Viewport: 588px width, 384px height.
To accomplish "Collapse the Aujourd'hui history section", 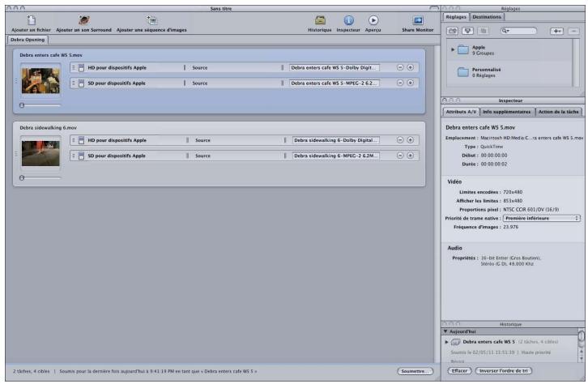I will (x=445, y=332).
